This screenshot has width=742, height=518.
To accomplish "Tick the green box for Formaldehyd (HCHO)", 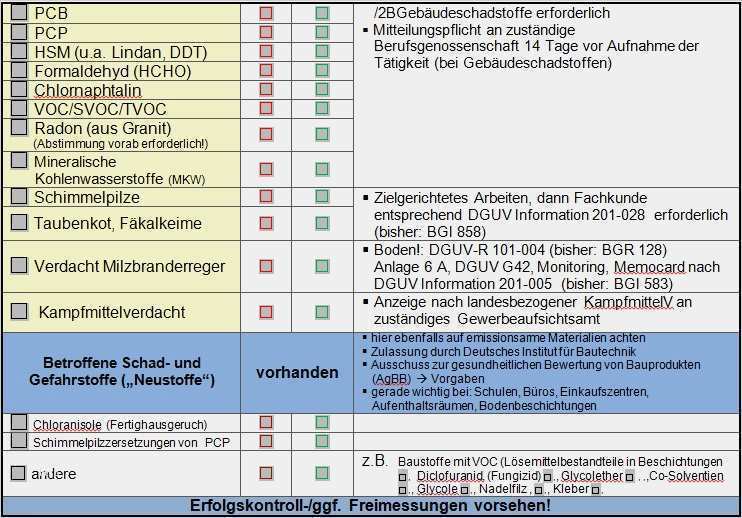I will 322,70.
